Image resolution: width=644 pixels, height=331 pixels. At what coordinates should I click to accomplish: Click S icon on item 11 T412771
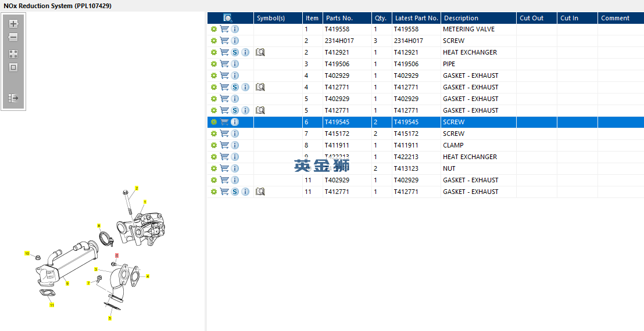coord(234,192)
